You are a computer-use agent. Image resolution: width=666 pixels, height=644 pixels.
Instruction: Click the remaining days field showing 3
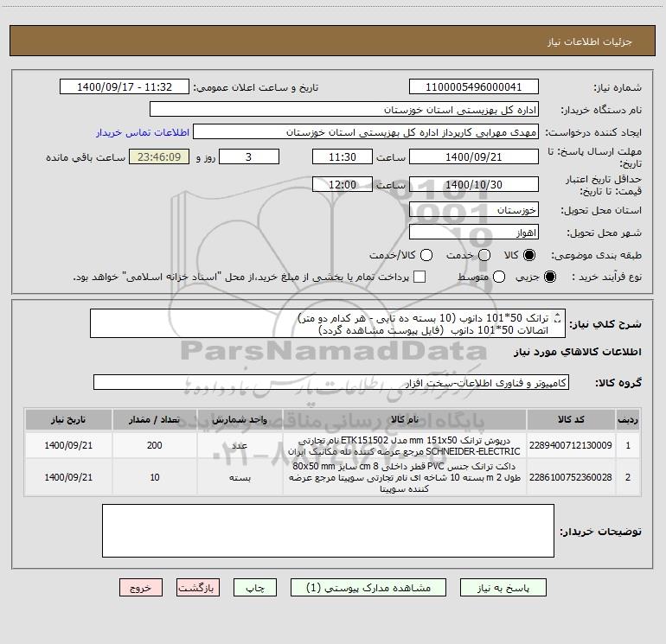click(x=249, y=156)
